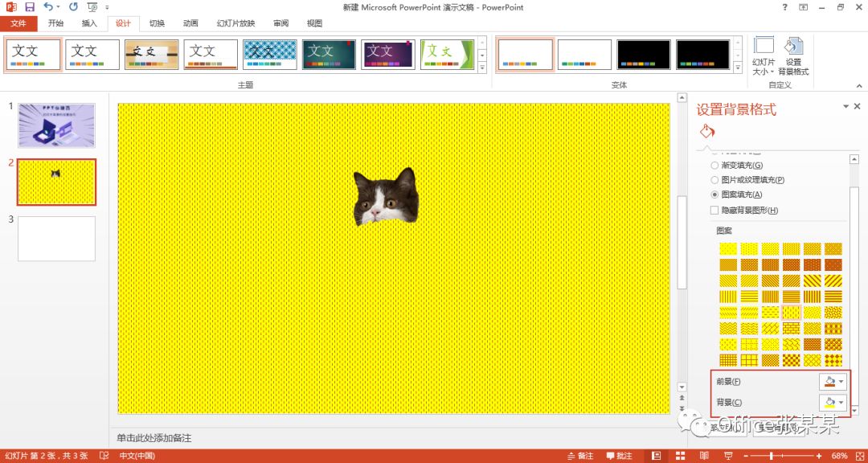This screenshot has height=463, width=868.
Task: Click the ribbon display options icon
Action: 803,7
